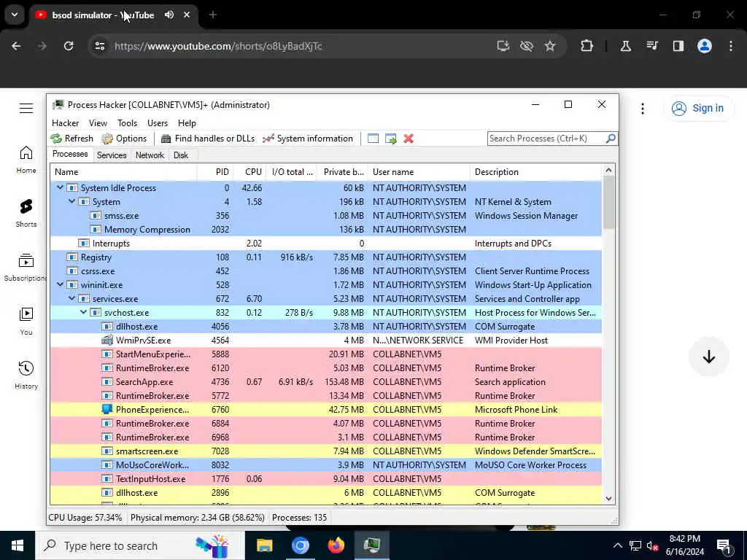Screen dimensions: 747x560
Task: Switch to the Disk tab
Action: pos(181,155)
